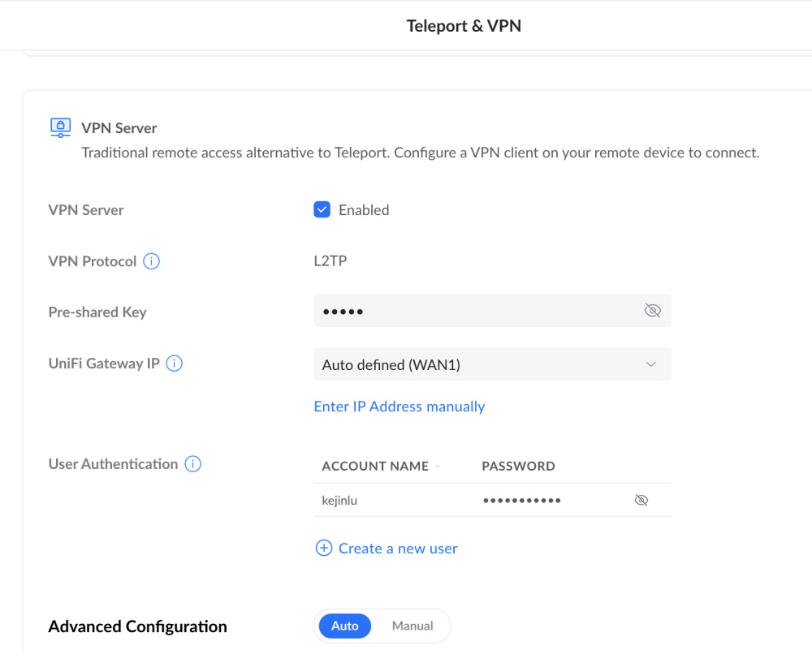Click the PASSWORD column header

(518, 467)
